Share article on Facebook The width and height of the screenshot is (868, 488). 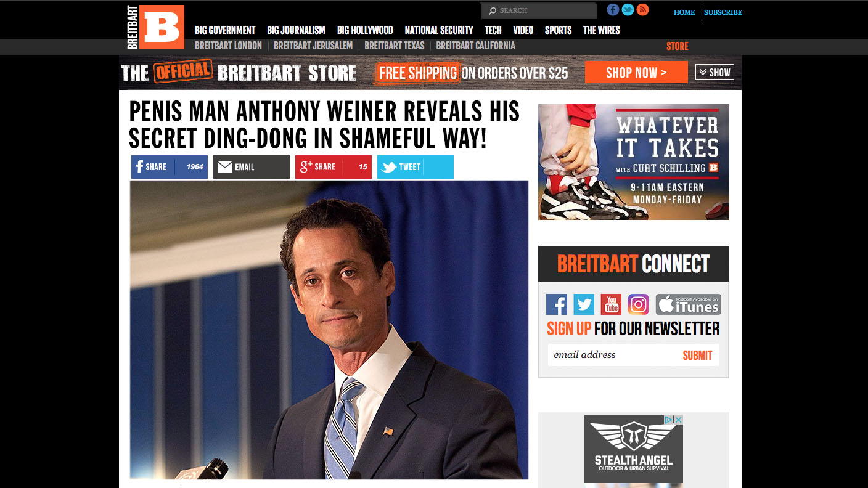tap(170, 167)
